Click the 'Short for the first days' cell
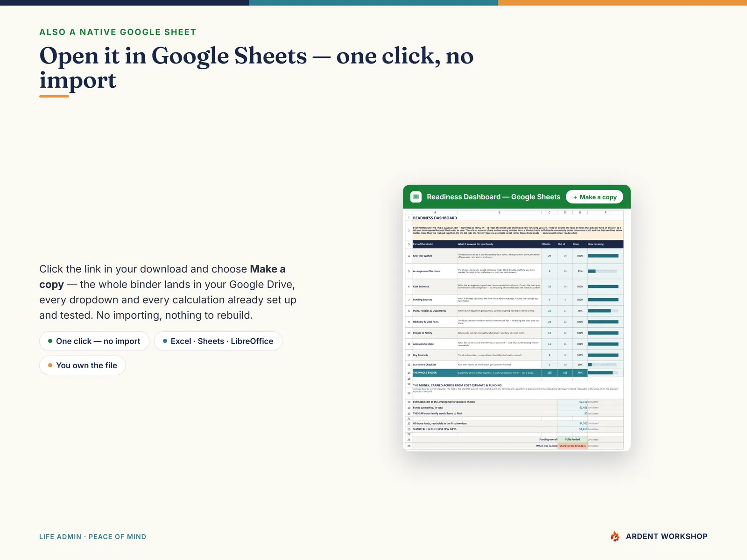The height and width of the screenshot is (560, 747). click(x=572, y=446)
